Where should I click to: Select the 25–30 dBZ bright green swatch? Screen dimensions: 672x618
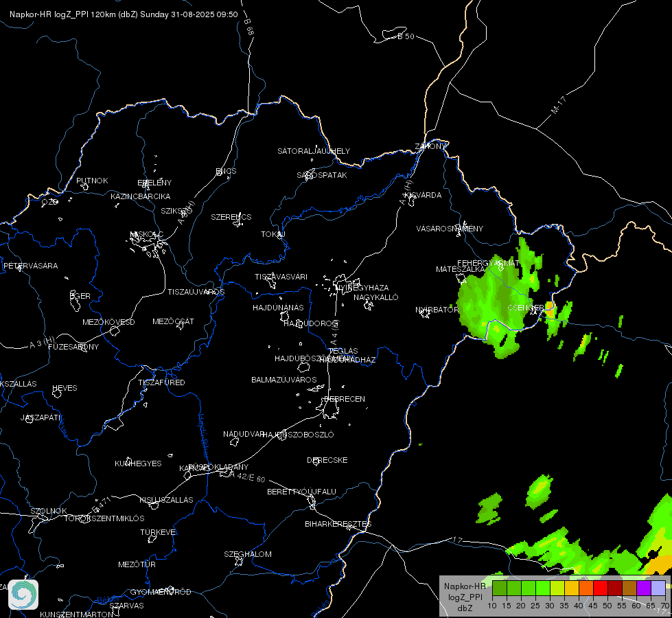[x=543, y=588]
